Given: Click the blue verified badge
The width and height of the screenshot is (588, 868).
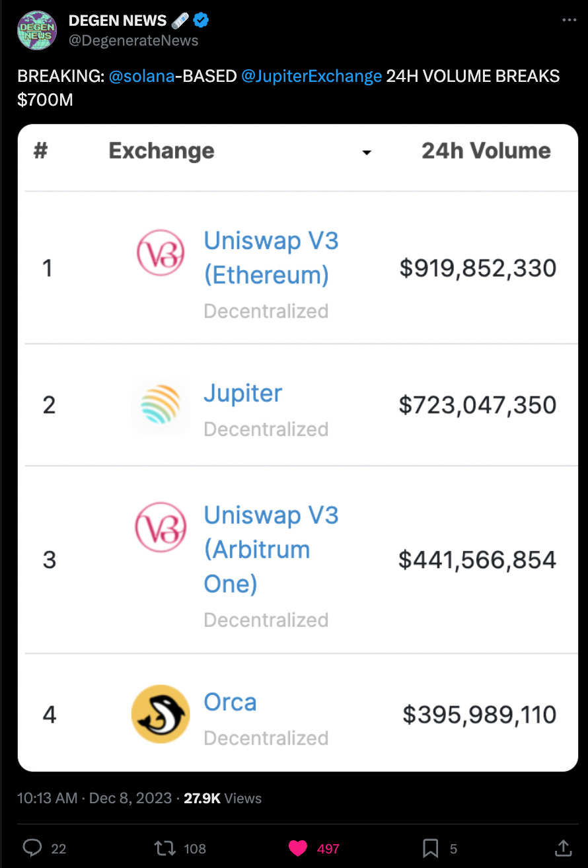Looking at the screenshot, I should pos(202,20).
